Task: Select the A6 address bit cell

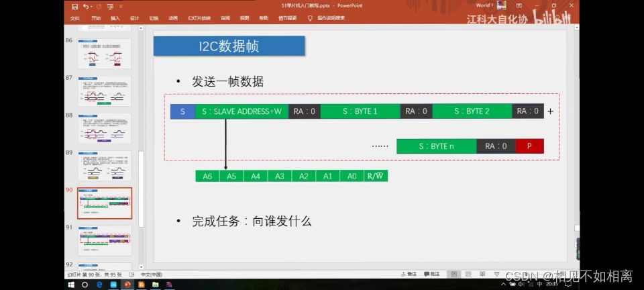Action: 207,177
